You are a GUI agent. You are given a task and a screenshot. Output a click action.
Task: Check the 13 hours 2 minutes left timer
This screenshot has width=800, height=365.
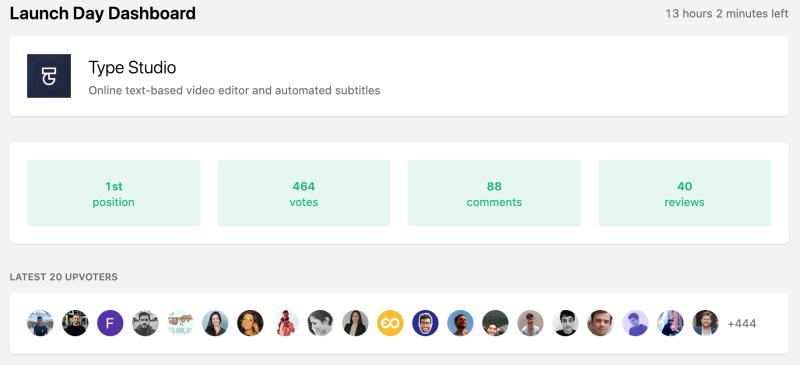pos(727,14)
